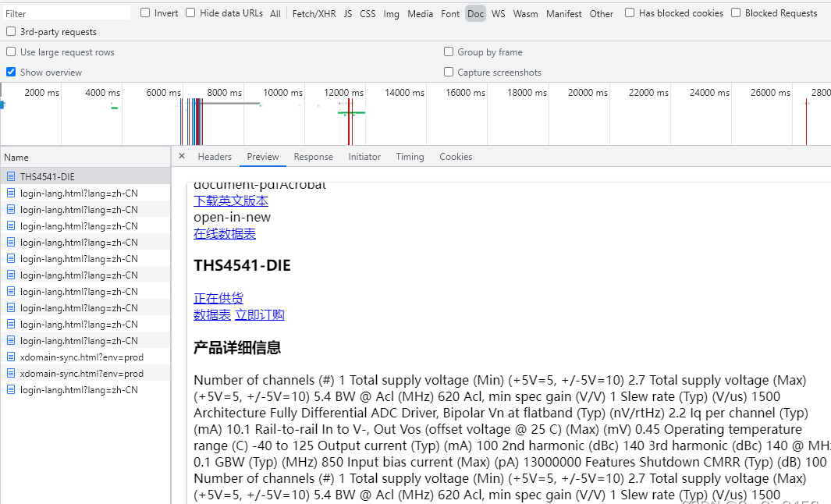
Task: Click the 8000 ms timeline marker
Action: coord(224,93)
